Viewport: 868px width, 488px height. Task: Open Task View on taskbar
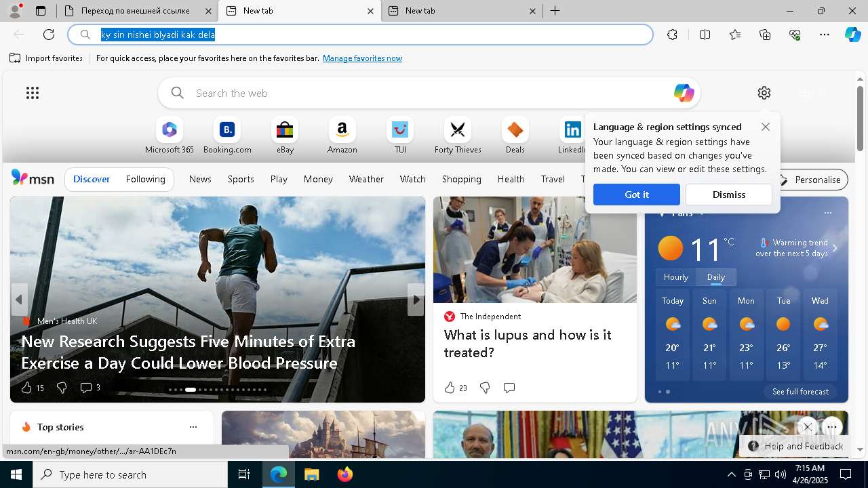coord(244,474)
